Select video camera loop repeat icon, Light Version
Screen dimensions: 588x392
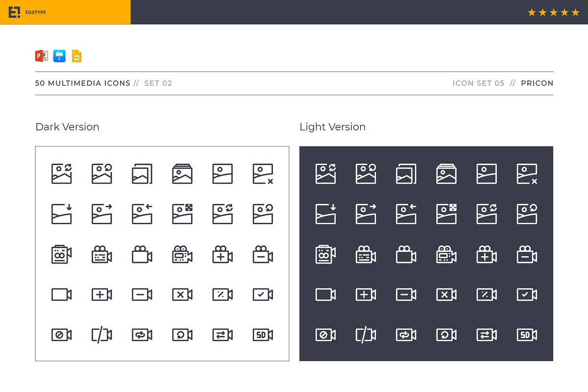pyautogui.click(x=406, y=335)
